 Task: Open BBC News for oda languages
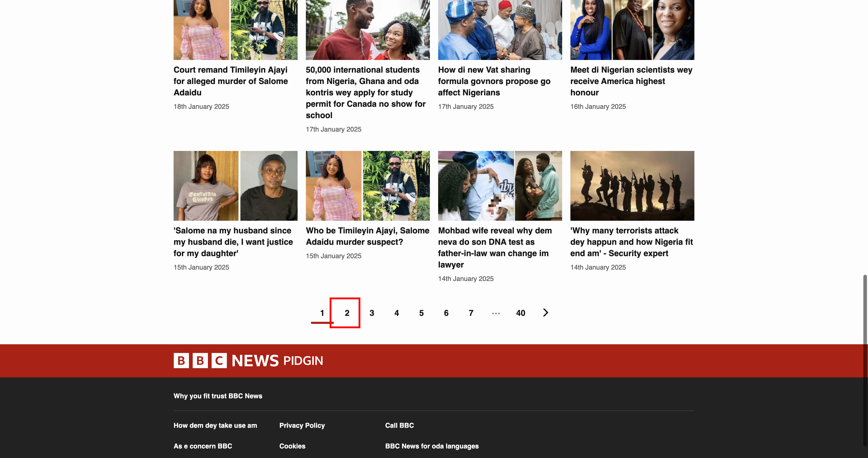click(432, 446)
